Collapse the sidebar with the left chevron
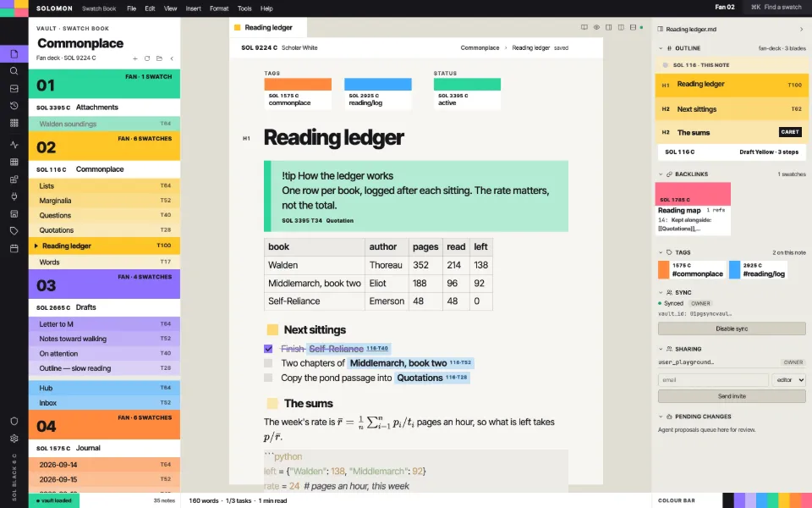Screen dimensions: 812x508 click(172, 58)
